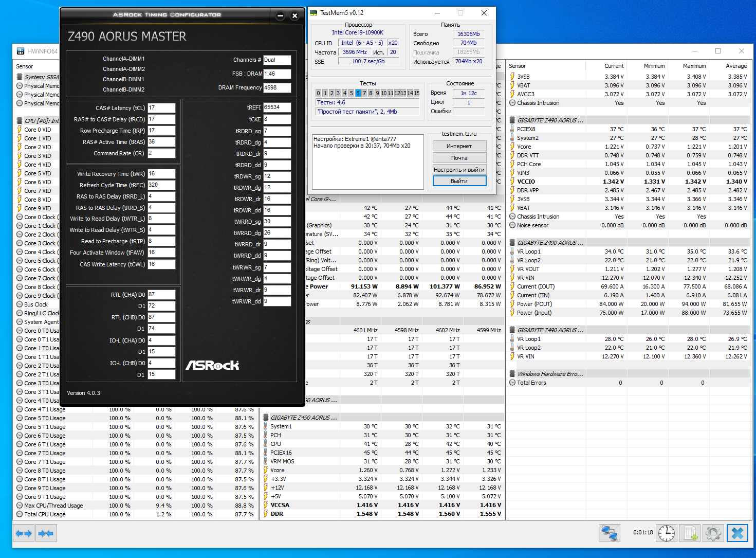
Task: Click the thermometer icon beside VRM MOS
Action: [x=266, y=461]
